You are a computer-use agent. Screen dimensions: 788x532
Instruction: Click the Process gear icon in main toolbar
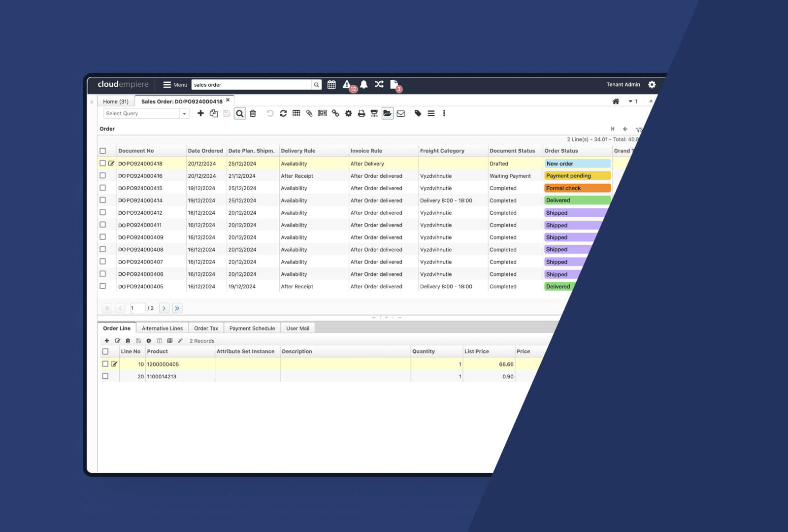point(348,113)
